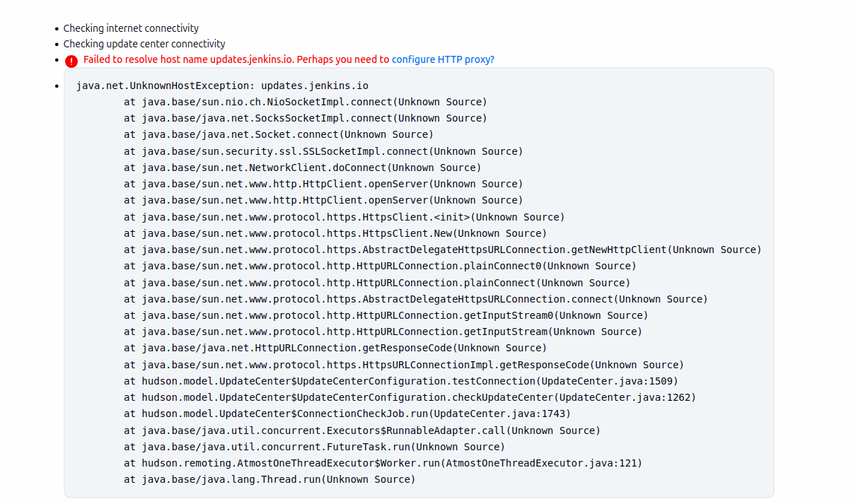
Task: Click the getInputStream0 stack line
Action: pos(386,315)
